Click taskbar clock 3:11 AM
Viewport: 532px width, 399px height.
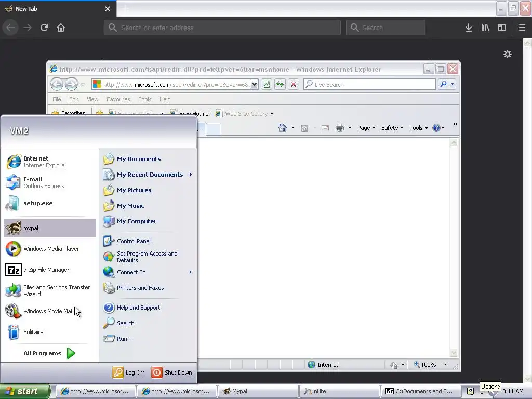click(x=513, y=391)
